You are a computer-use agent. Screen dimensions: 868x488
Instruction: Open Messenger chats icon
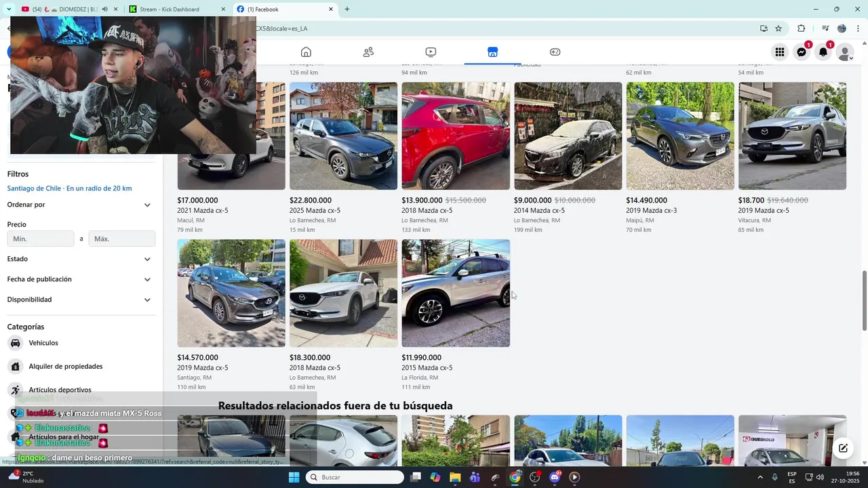802,52
